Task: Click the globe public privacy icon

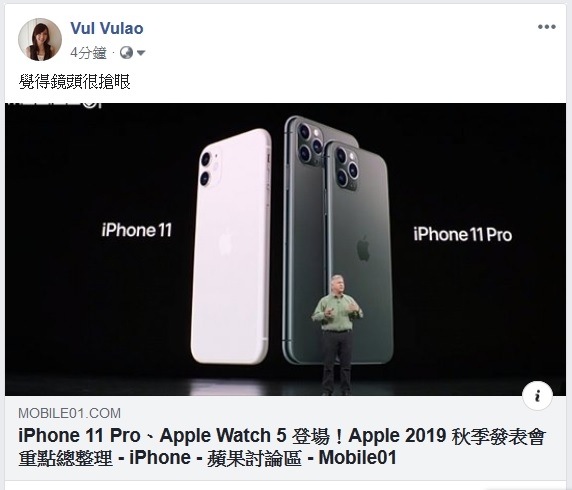Action: click(x=126, y=53)
